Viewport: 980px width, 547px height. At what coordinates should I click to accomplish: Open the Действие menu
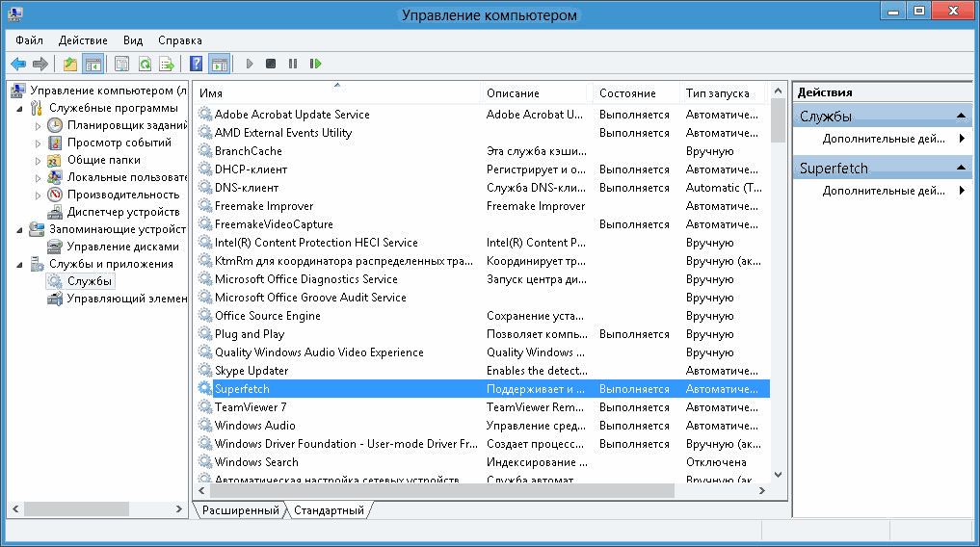click(x=83, y=39)
